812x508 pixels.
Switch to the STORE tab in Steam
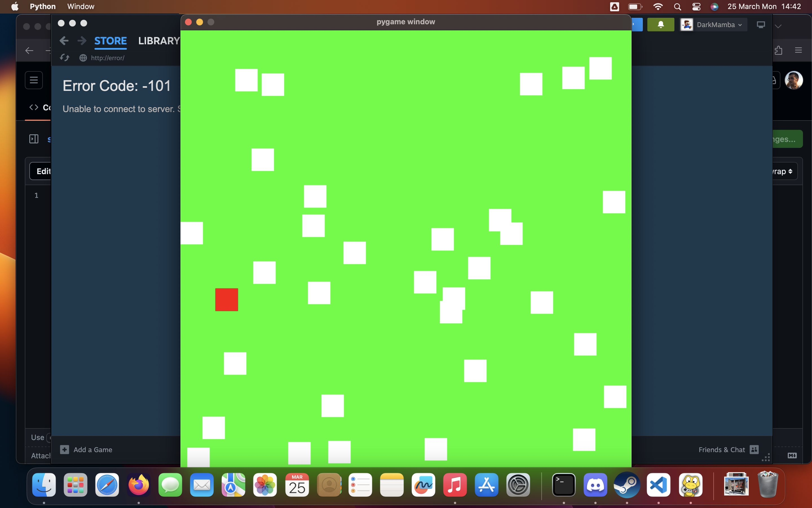click(111, 41)
